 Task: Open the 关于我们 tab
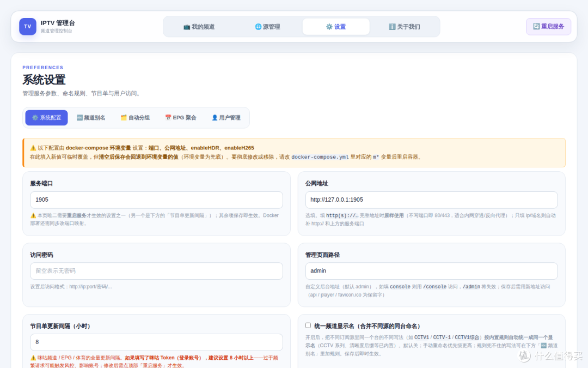(x=404, y=27)
